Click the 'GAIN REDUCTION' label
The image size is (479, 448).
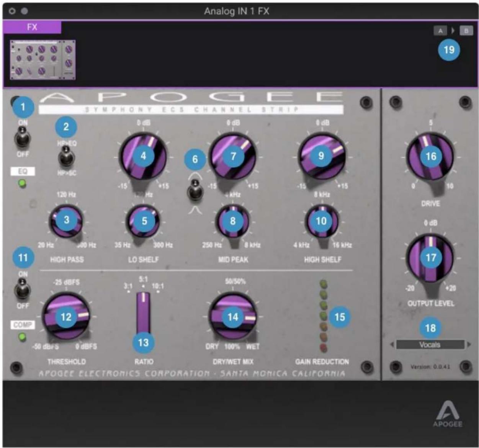click(322, 361)
